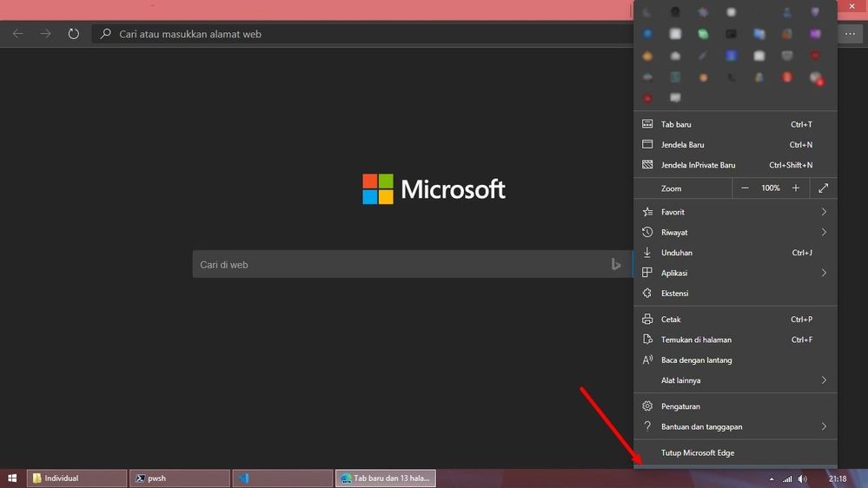Select Cetak to print the page

[735, 320]
